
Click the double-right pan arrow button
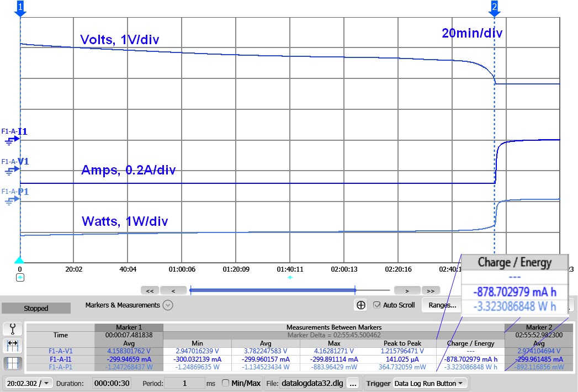pyautogui.click(x=431, y=290)
